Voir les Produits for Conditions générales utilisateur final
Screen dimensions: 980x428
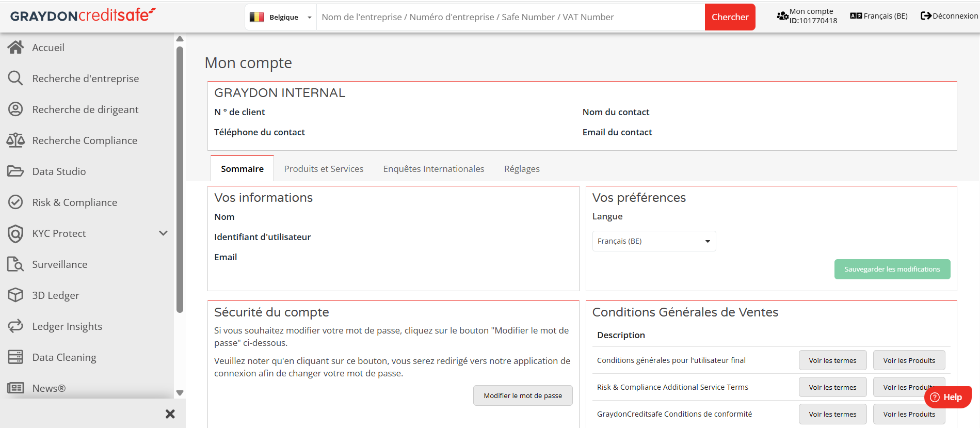(x=909, y=360)
